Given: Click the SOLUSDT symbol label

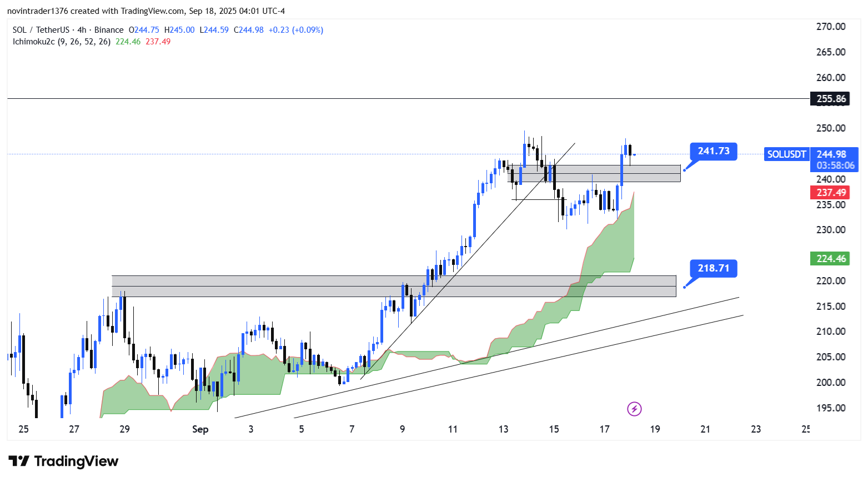Looking at the screenshot, I should tap(786, 154).
